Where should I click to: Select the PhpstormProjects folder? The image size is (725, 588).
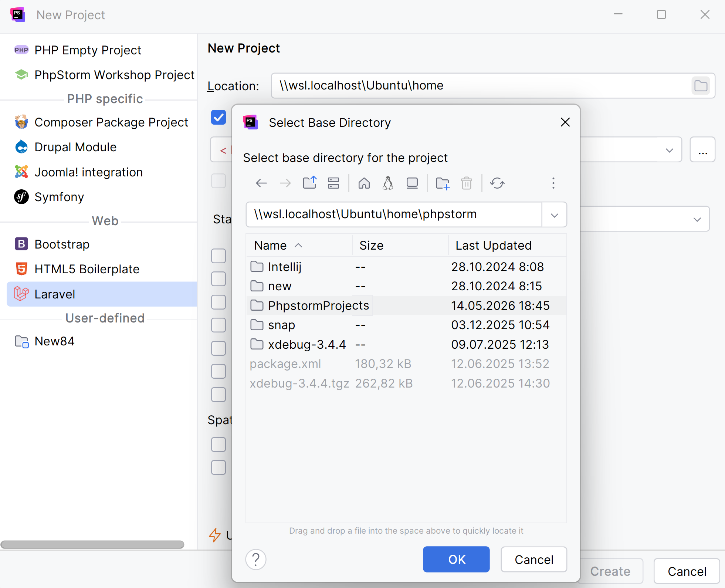click(406, 305)
